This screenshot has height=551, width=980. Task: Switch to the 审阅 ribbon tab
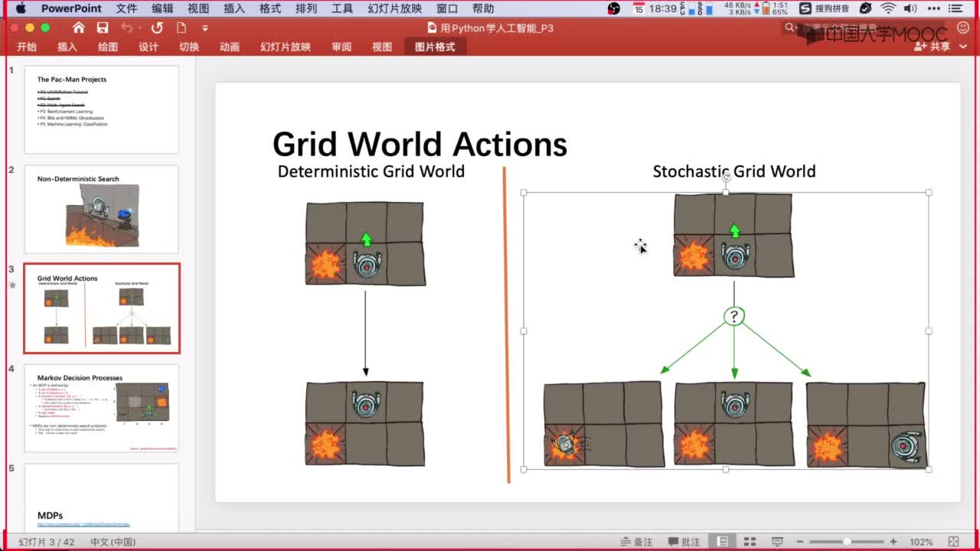(341, 47)
